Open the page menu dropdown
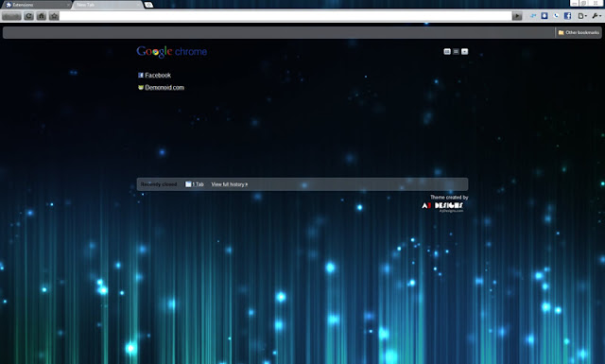The width and height of the screenshot is (605, 364). click(582, 16)
